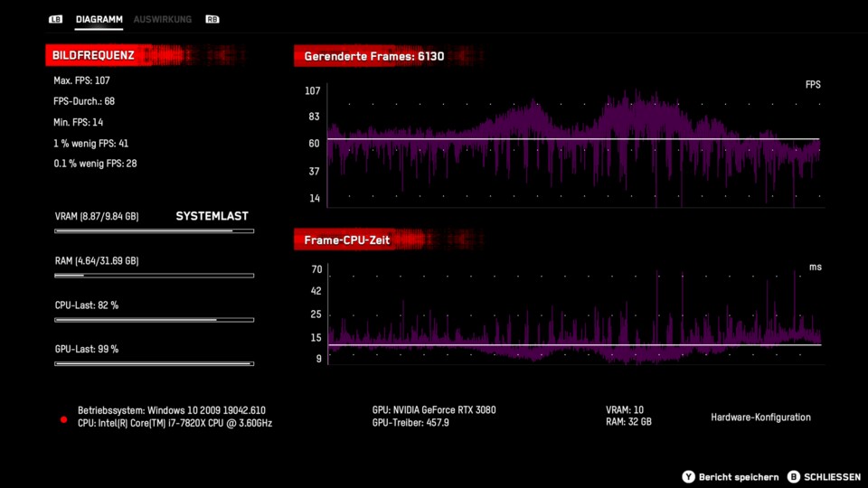Click the SYSTEMLAST heading

click(212, 216)
